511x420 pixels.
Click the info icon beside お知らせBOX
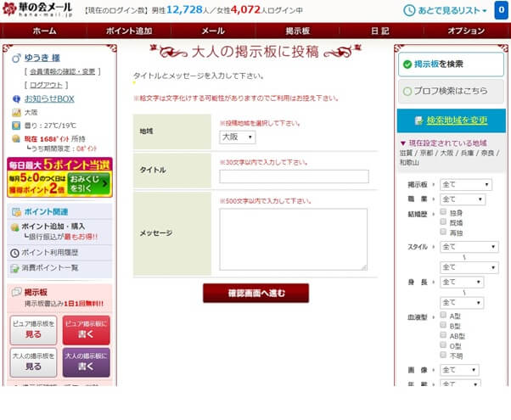[16, 99]
